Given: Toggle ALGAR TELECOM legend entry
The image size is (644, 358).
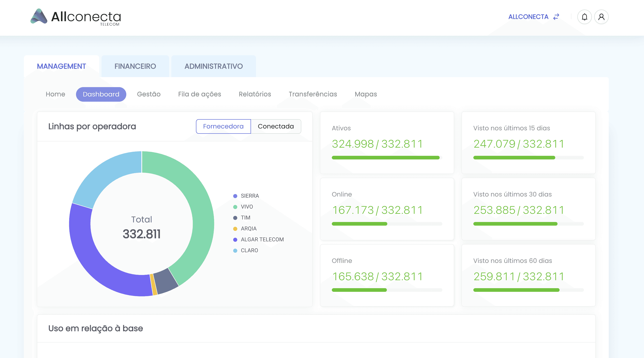Looking at the screenshot, I should point(262,240).
